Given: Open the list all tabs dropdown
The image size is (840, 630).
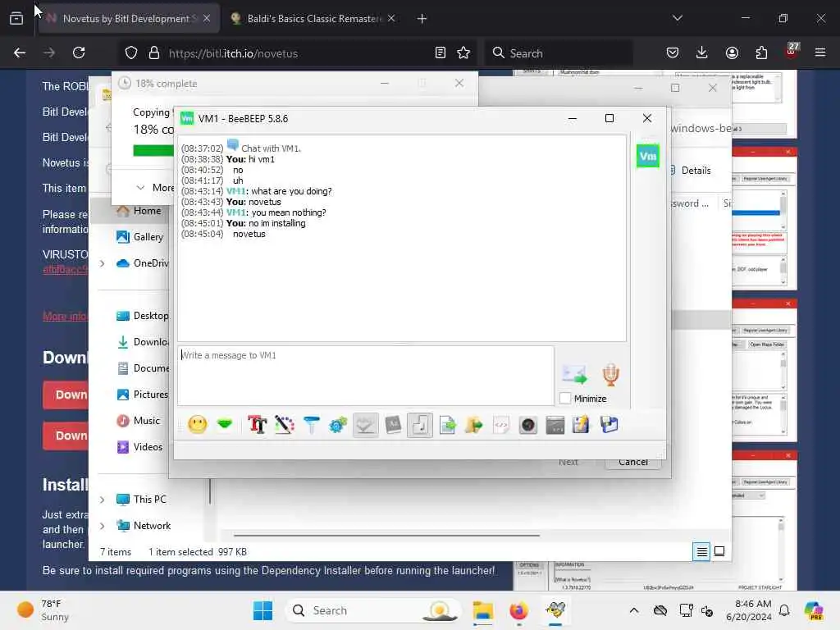Looking at the screenshot, I should tap(677, 18).
